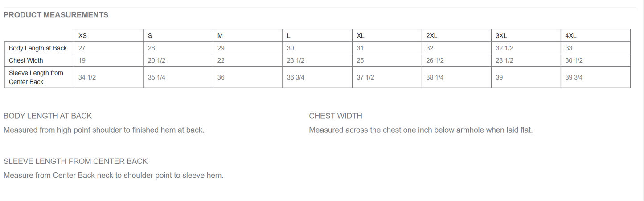The width and height of the screenshot is (644, 201).
Task: Click L sleeve length value 36 3/4
Action: (x=295, y=77)
